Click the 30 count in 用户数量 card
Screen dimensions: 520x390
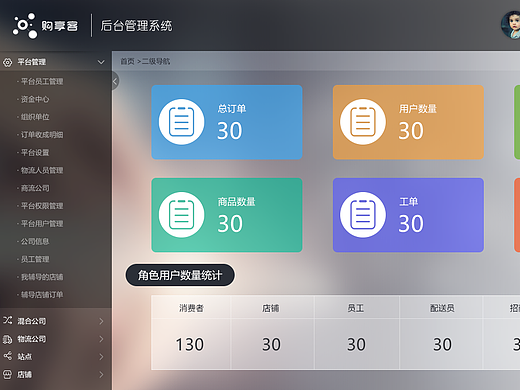coord(411,130)
